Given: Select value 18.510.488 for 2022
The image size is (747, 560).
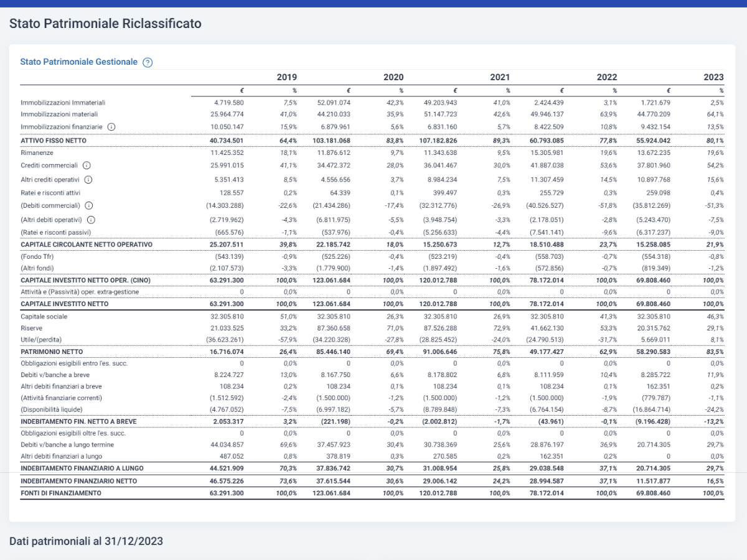Looking at the screenshot, I should point(547,245).
